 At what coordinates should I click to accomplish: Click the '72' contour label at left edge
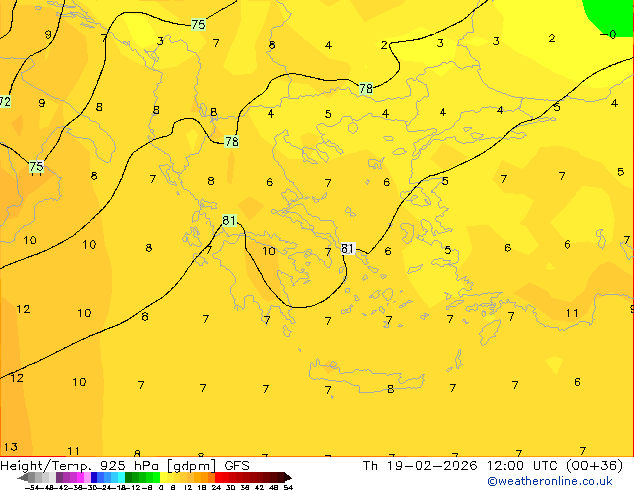point(5,101)
